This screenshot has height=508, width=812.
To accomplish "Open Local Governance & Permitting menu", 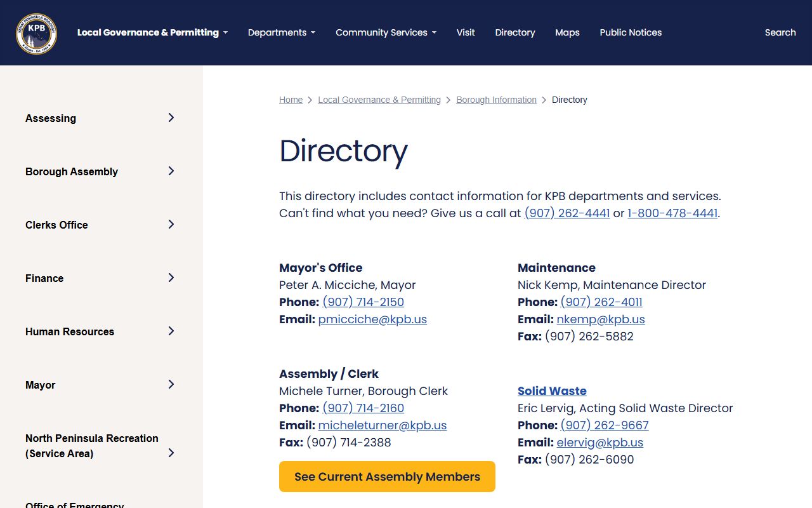I will coord(152,32).
